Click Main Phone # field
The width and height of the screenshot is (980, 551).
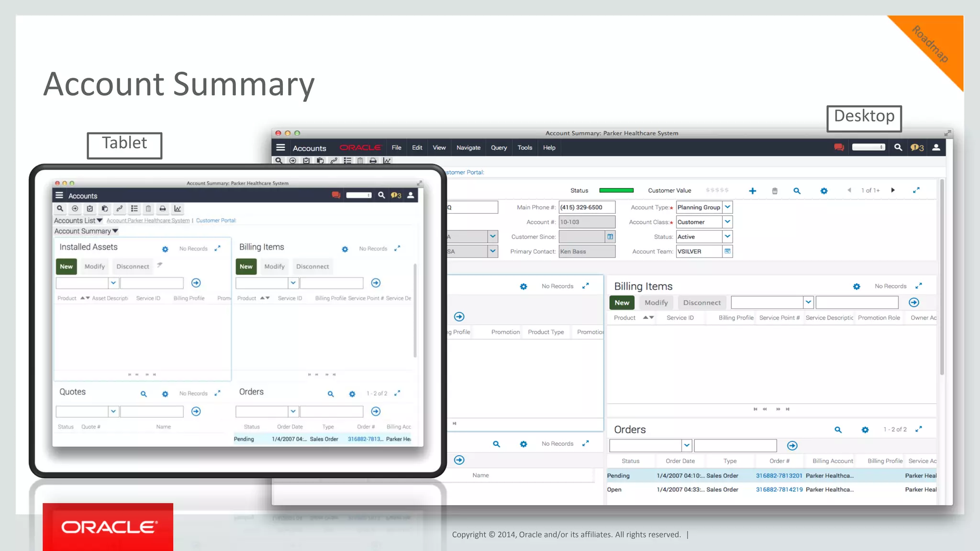pyautogui.click(x=587, y=207)
